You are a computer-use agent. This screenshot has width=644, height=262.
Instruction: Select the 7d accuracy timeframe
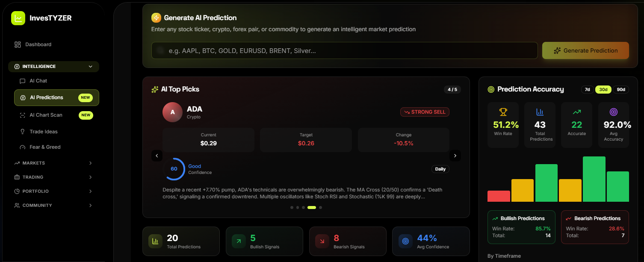point(587,89)
